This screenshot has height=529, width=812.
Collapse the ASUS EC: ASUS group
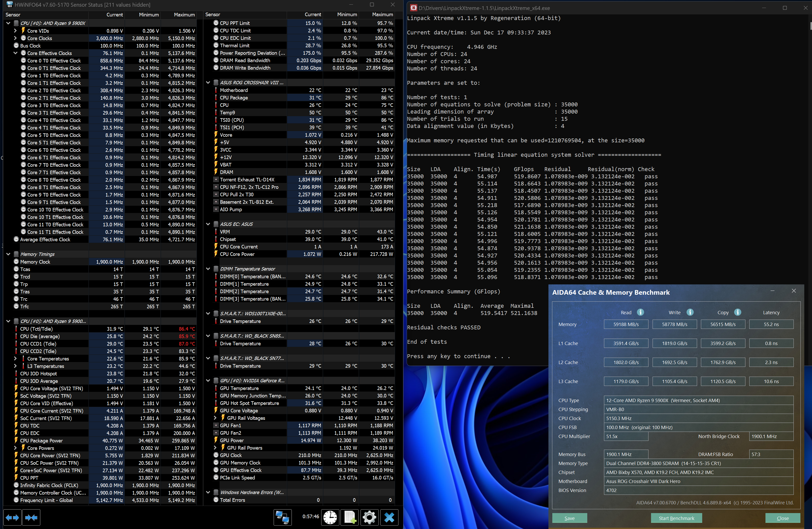(208, 224)
